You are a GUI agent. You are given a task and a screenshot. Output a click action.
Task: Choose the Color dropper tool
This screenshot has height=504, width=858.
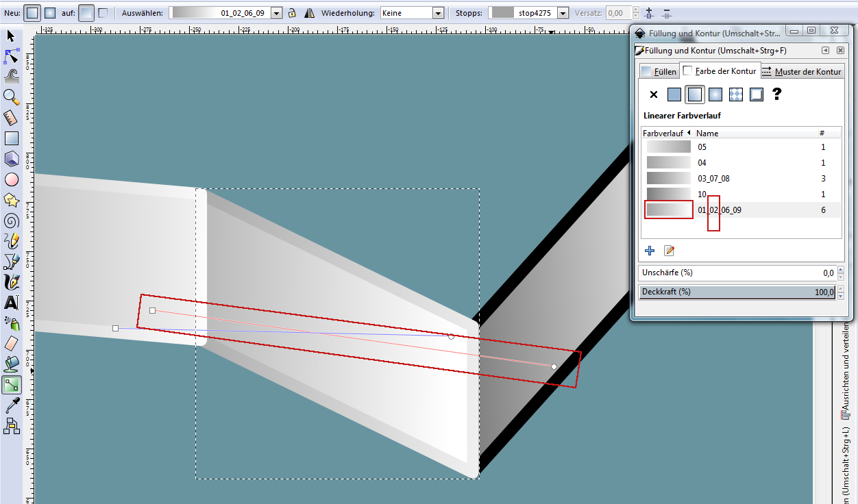click(12, 405)
